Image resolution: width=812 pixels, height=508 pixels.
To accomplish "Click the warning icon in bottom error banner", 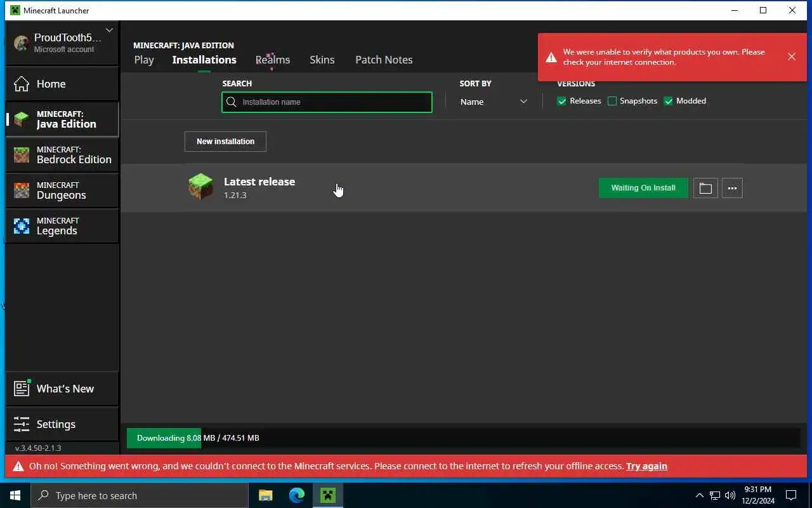I will (18, 466).
